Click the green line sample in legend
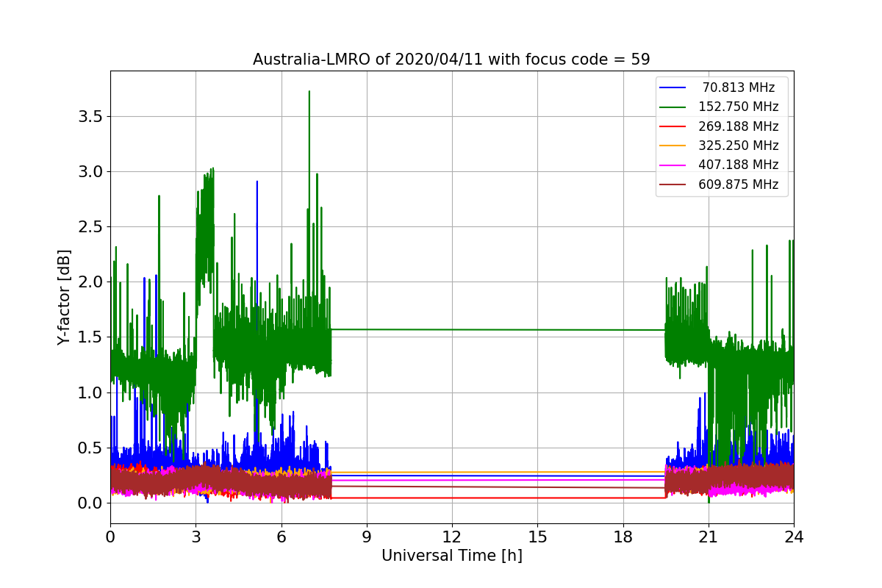The width and height of the screenshot is (882, 588). [673, 107]
